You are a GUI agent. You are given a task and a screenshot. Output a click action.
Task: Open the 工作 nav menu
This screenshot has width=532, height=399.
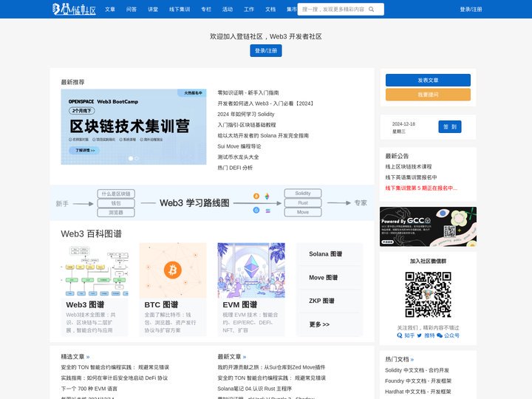(249, 9)
